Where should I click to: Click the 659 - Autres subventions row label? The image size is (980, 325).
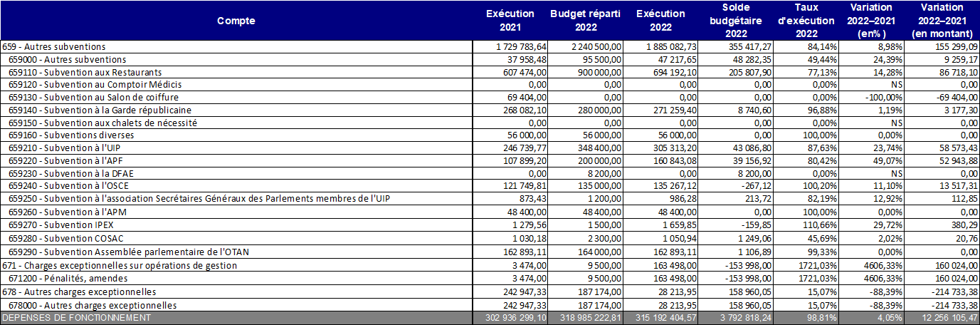click(x=54, y=47)
